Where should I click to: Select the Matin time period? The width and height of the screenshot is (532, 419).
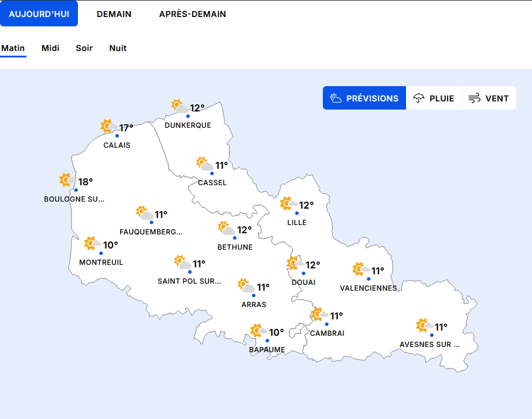pos(13,48)
